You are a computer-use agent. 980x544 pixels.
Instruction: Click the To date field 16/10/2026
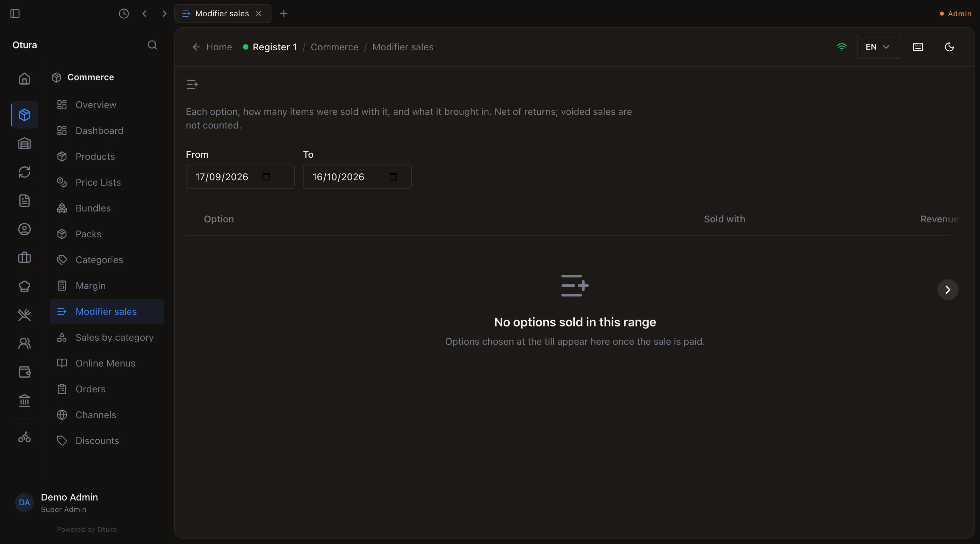click(357, 176)
